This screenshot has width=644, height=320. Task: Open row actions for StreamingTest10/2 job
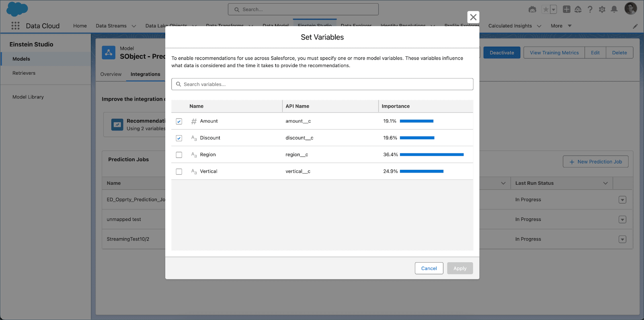[x=622, y=239]
